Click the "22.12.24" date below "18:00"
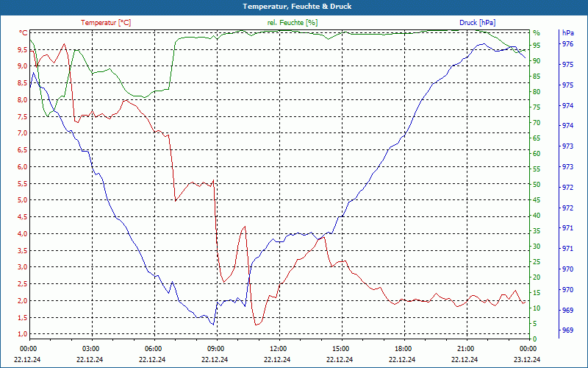This screenshot has width=588, height=368. click(x=402, y=359)
